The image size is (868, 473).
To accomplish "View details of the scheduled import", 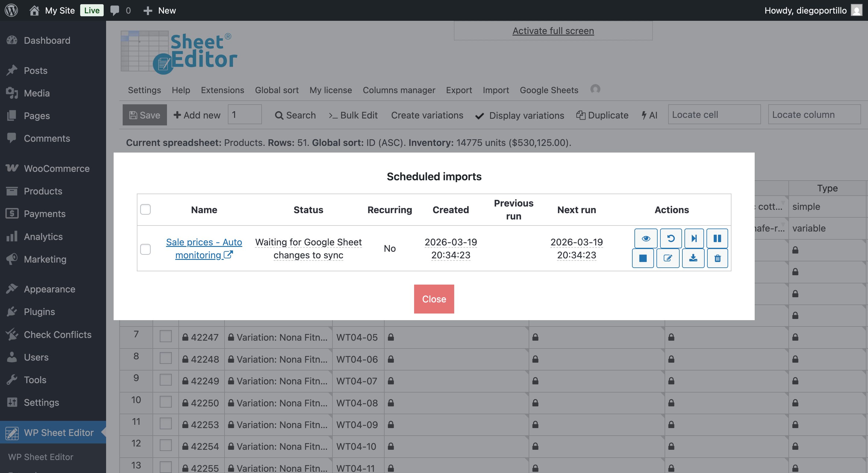I will point(646,238).
